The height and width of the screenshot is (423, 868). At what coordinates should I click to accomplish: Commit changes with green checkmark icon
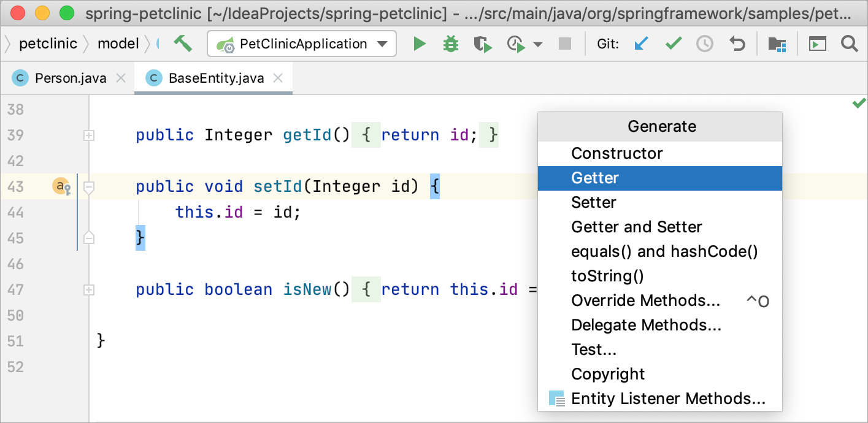674,44
